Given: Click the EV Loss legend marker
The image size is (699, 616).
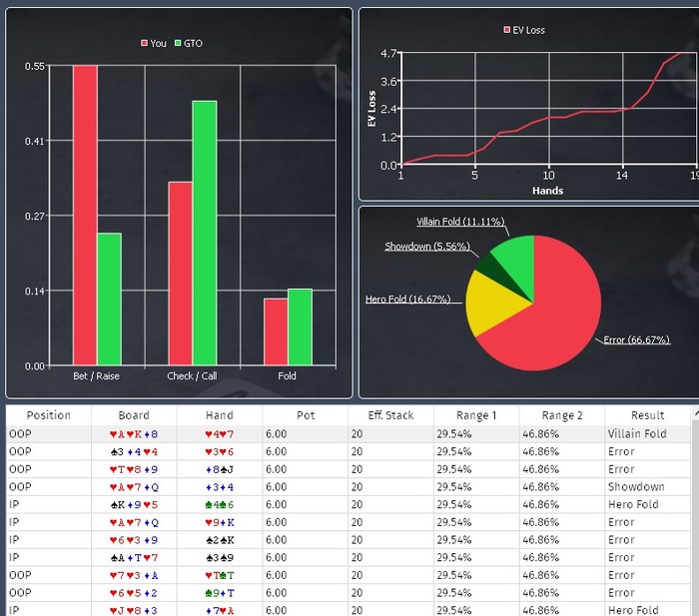Looking at the screenshot, I should tap(507, 30).
